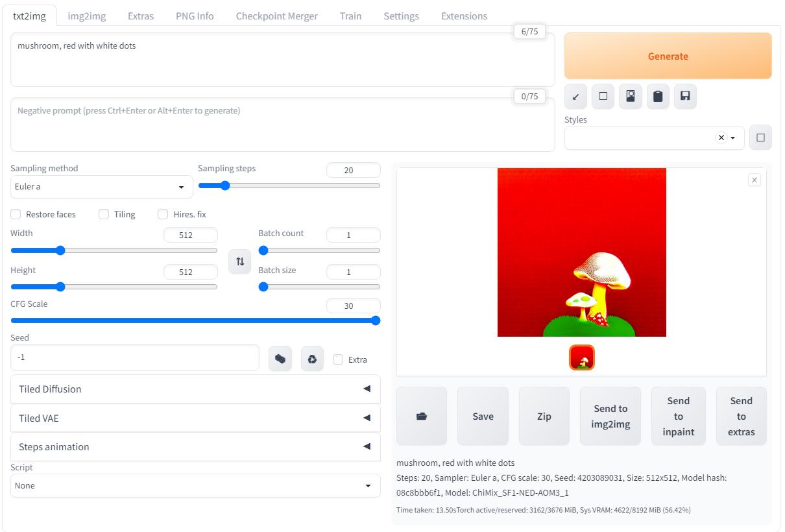Click the Seed input field

[135, 357]
